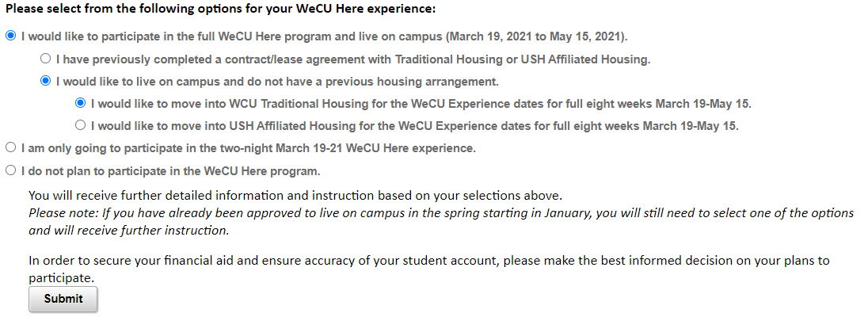Choose the do not plan to participate radio
The height and width of the screenshot is (317, 868).
[10, 170]
